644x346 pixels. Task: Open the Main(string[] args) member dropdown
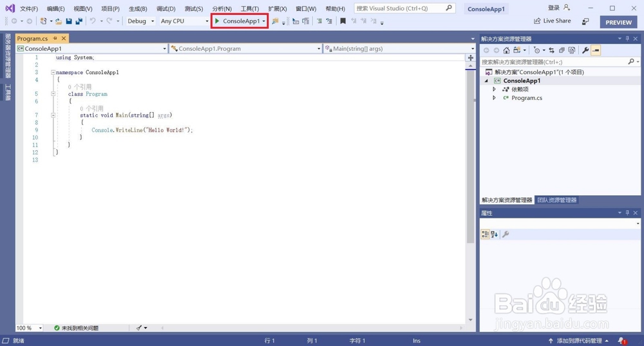tap(399, 48)
